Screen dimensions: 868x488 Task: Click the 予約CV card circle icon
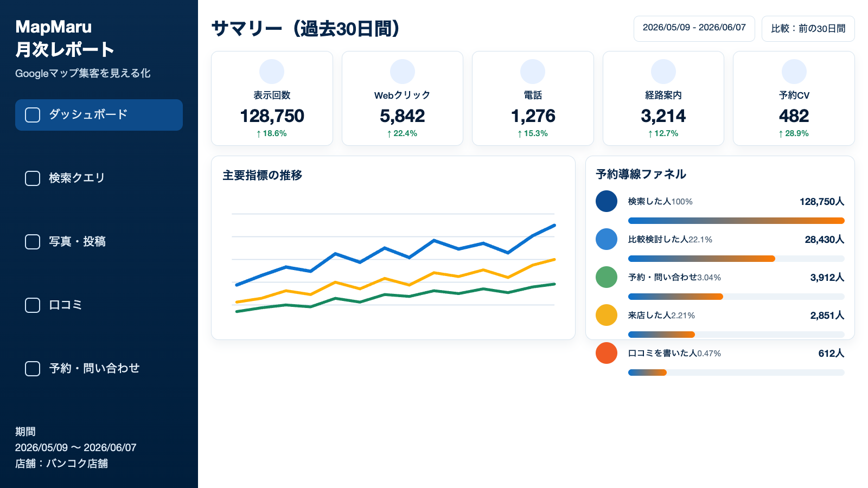[794, 72]
